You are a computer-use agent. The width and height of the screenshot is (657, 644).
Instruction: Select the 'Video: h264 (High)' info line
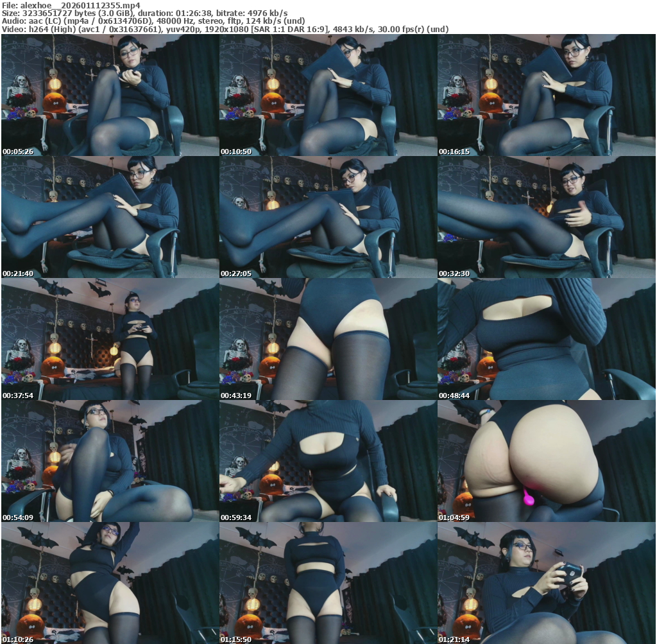(225, 29)
